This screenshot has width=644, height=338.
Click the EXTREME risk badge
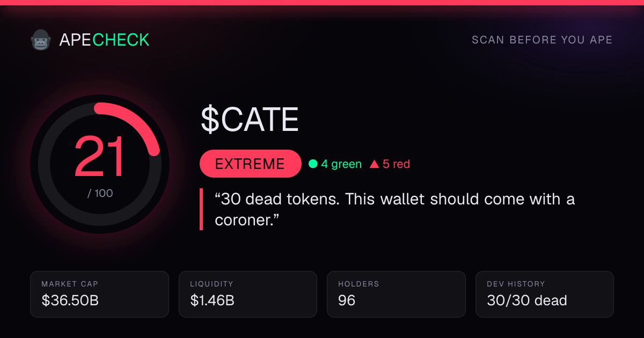pyautogui.click(x=250, y=164)
